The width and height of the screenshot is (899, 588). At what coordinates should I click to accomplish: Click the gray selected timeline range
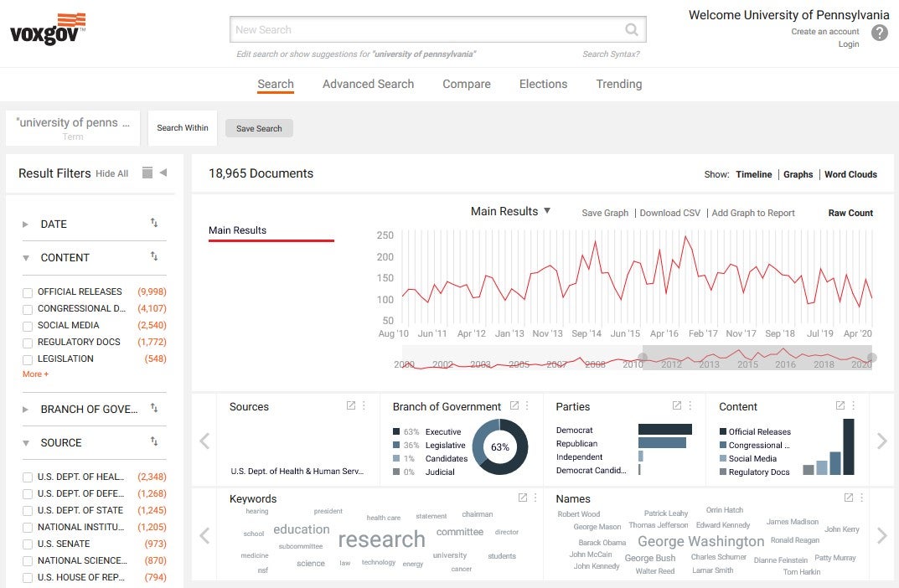click(x=757, y=358)
